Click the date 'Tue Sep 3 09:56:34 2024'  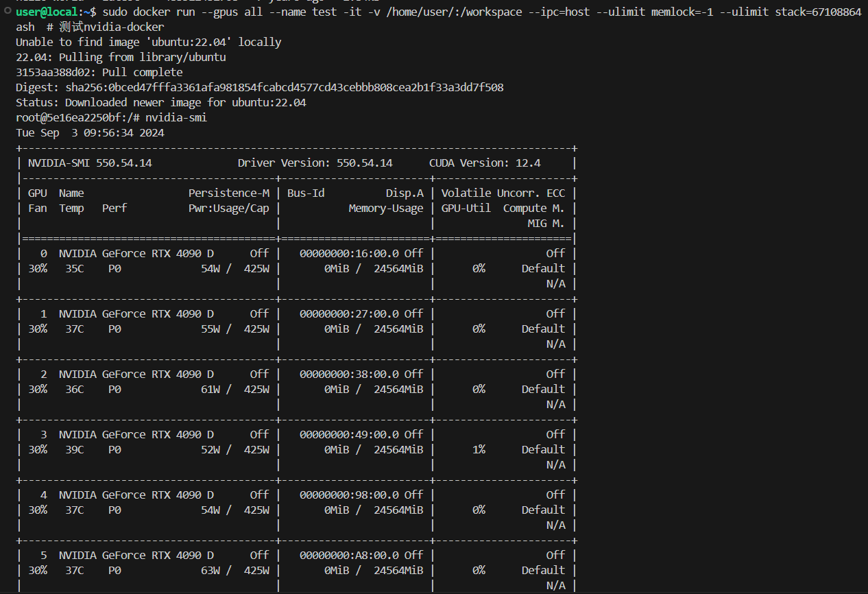tap(90, 133)
